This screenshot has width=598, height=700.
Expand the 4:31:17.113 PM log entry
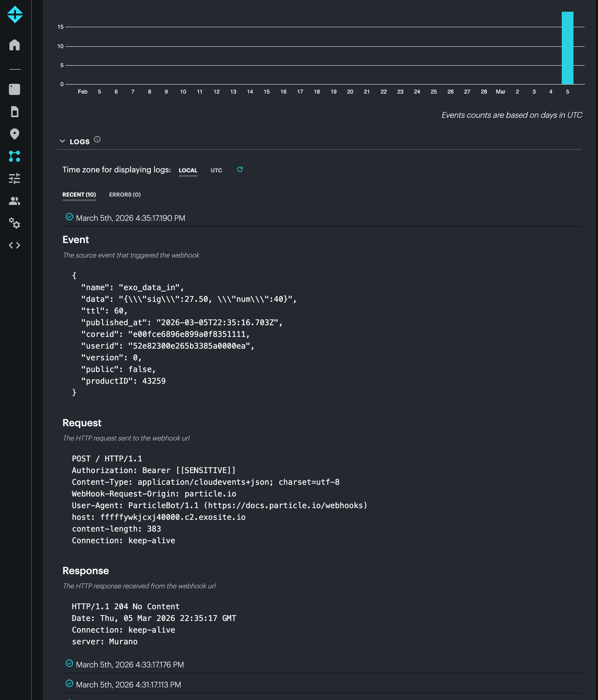[x=128, y=684]
